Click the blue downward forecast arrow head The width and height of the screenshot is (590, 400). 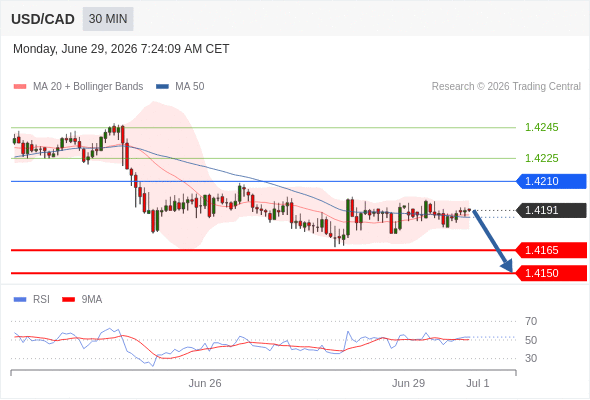[x=508, y=266]
